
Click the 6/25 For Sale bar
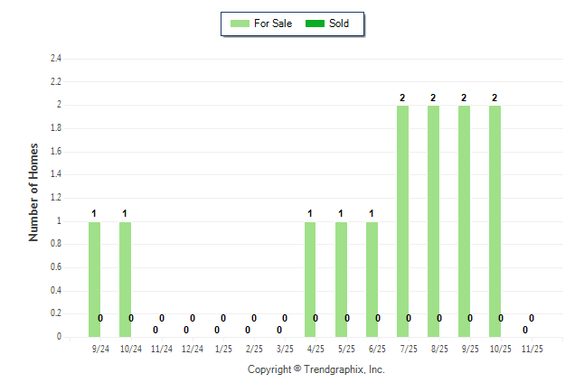tap(372, 278)
